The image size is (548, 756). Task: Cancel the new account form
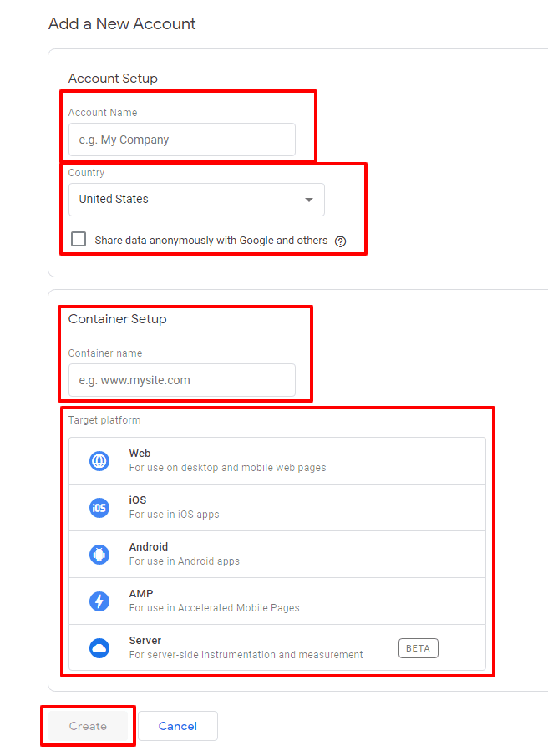178,726
